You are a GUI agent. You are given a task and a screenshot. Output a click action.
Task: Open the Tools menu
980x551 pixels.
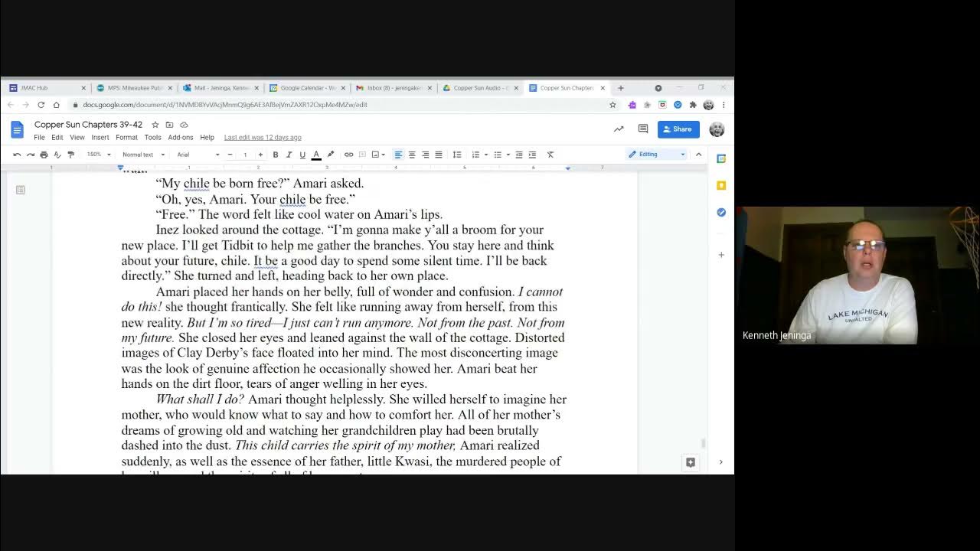pyautogui.click(x=153, y=138)
